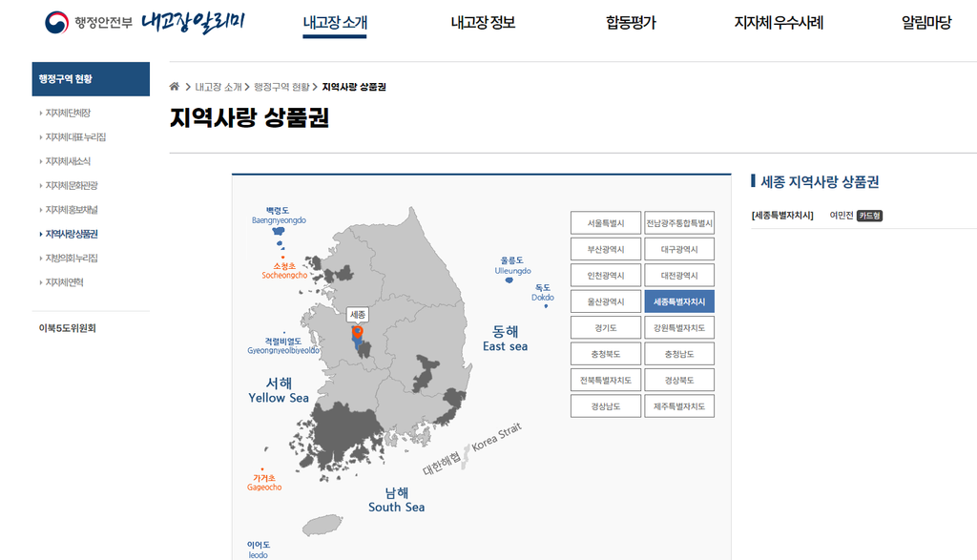Select 충청북도 region button
This screenshot has width=977, height=560.
pyautogui.click(x=606, y=354)
